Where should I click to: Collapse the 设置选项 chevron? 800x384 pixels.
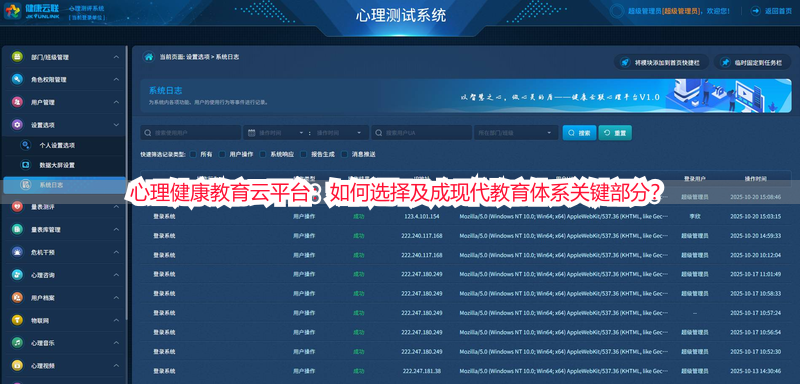[116, 125]
